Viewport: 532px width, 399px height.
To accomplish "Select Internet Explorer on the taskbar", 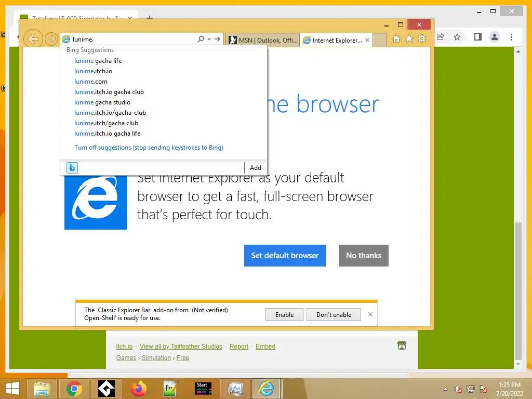I will [267, 389].
